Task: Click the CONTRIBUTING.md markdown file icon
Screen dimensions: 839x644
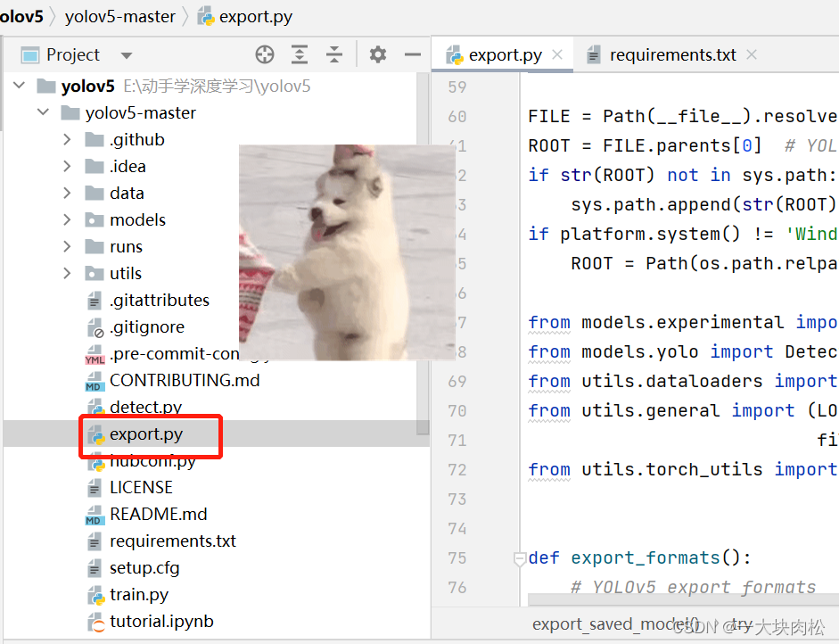Action: point(95,381)
